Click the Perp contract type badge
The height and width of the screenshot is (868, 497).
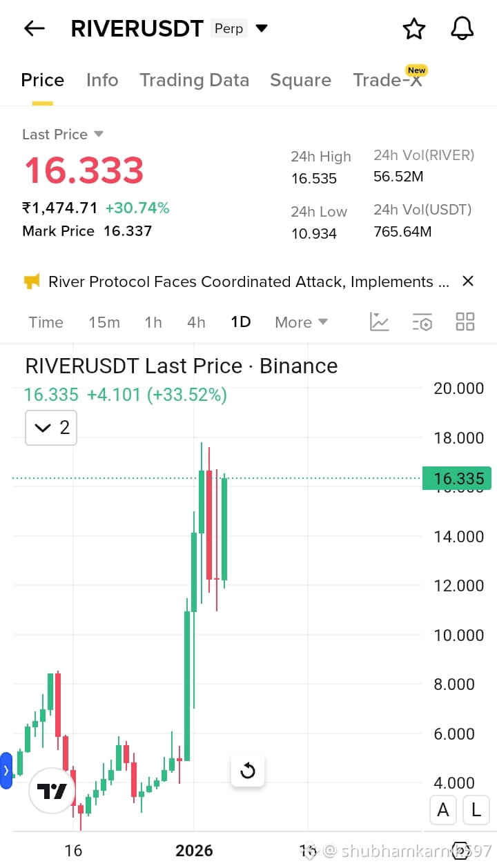tap(228, 28)
